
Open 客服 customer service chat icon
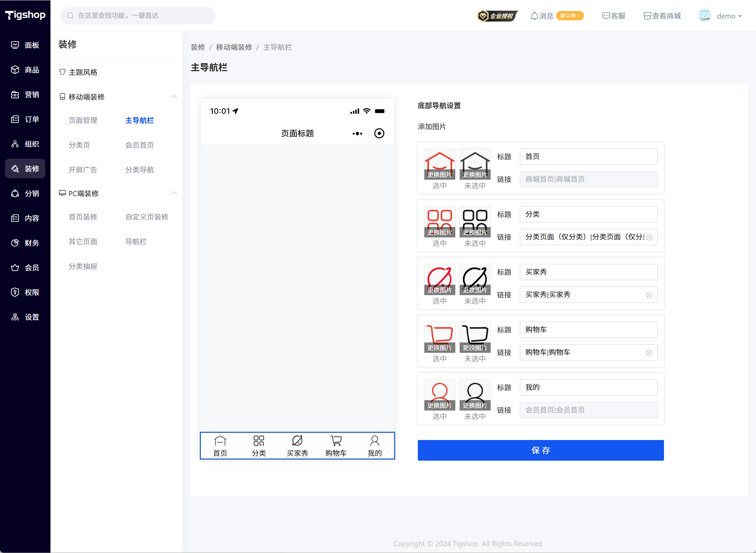click(x=606, y=16)
